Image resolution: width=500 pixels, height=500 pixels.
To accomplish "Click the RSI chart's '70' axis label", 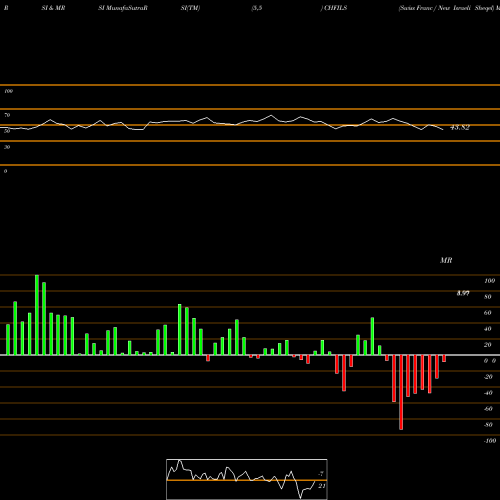I will (x=7, y=115).
